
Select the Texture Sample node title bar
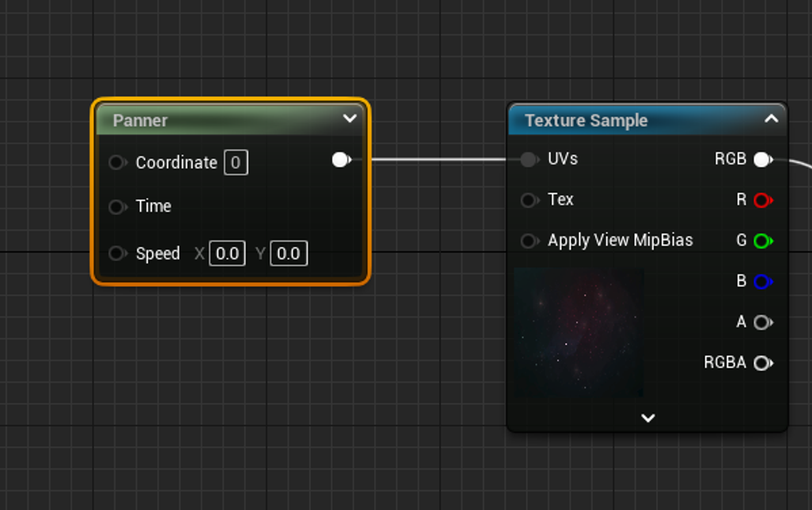tap(648, 120)
